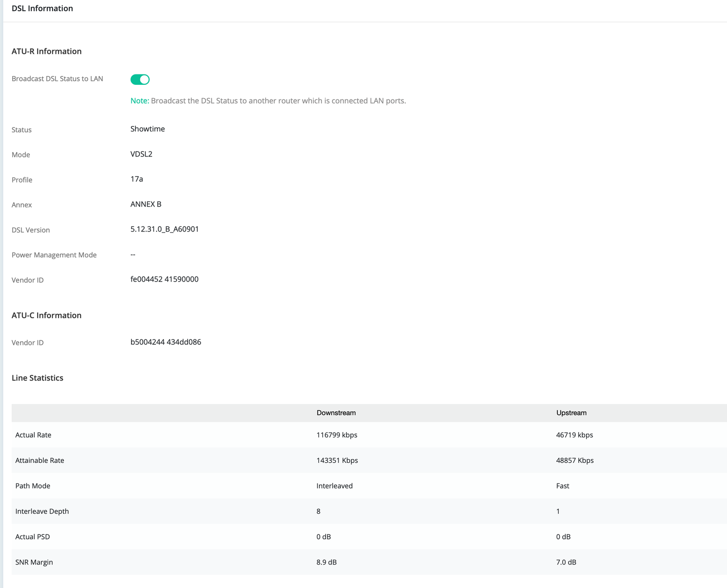727x588 pixels.
Task: Click the Fast upstream path mode cell
Action: pyautogui.click(x=562, y=486)
